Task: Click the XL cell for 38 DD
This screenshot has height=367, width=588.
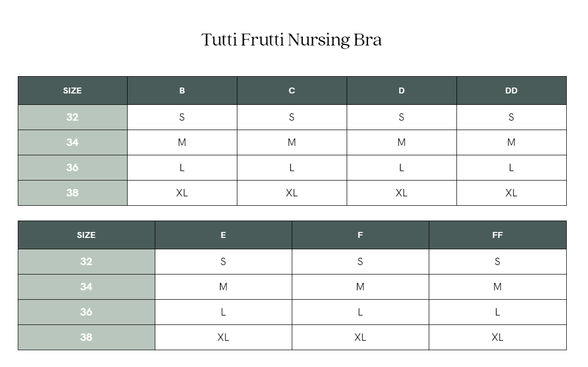Action: point(511,193)
